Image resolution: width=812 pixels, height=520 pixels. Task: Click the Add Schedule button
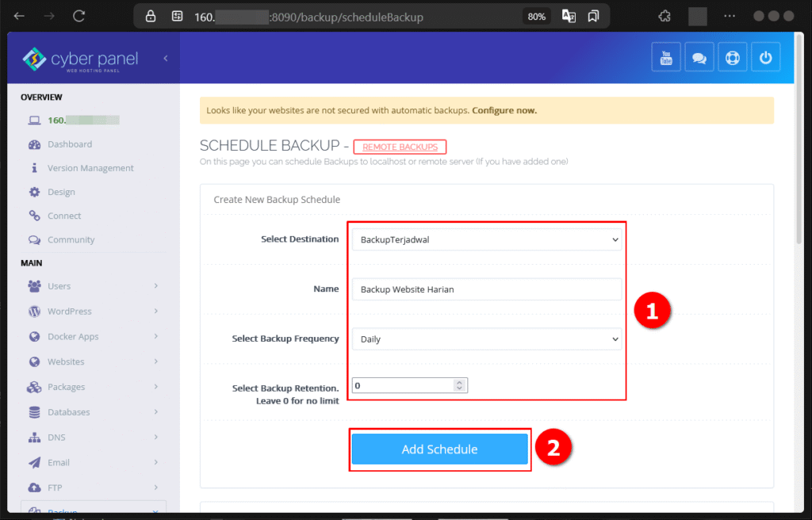coord(439,449)
